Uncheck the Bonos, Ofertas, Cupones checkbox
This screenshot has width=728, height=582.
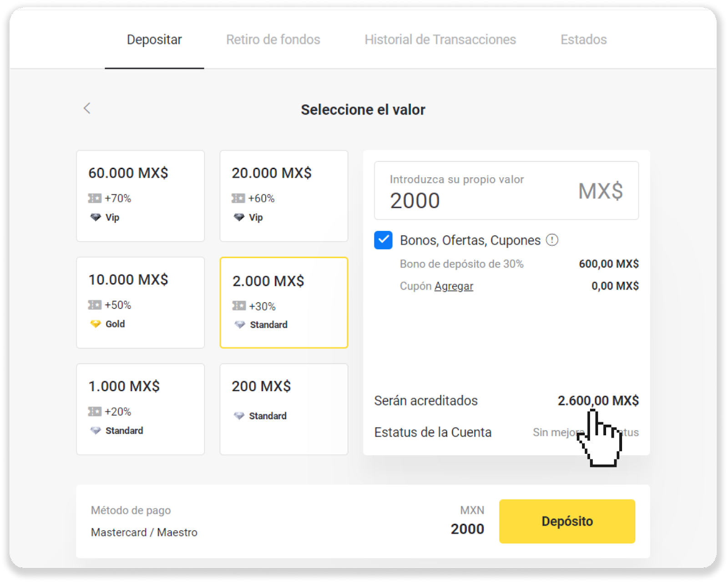click(383, 240)
